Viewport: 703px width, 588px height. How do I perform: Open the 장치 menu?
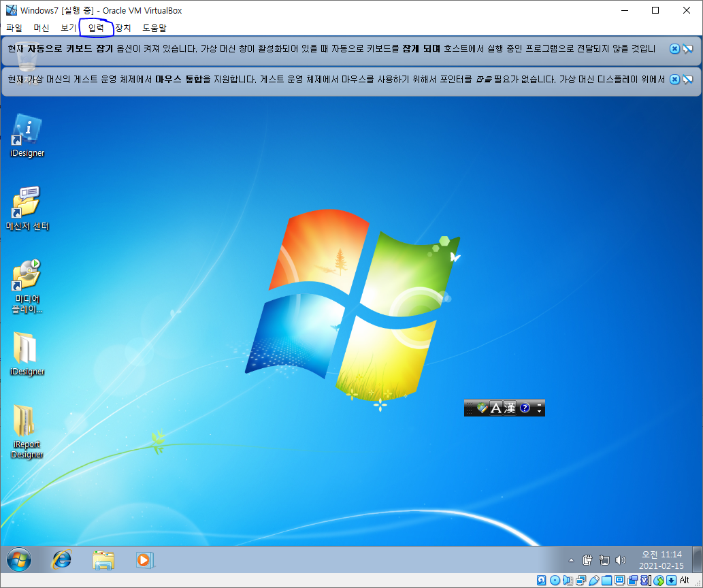123,28
